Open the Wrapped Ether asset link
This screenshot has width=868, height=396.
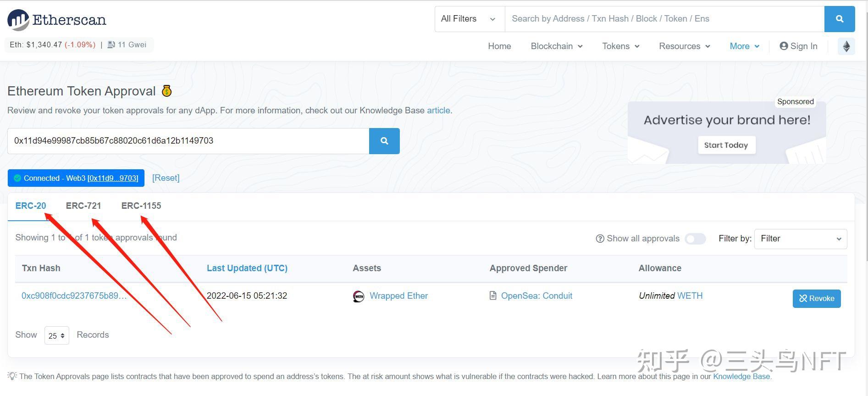click(398, 296)
